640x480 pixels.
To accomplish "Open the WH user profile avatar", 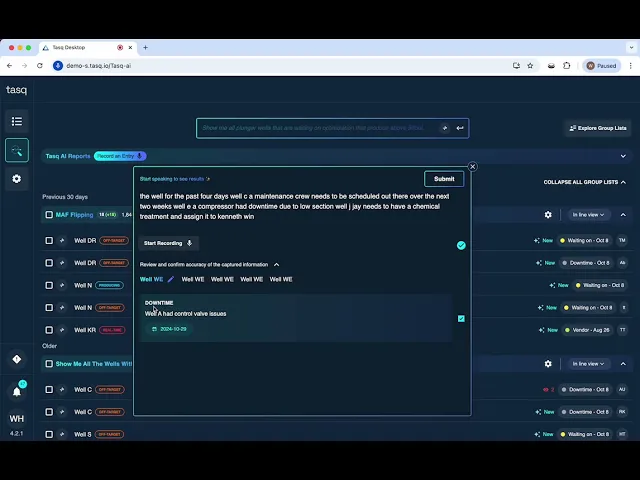I will click(17, 419).
